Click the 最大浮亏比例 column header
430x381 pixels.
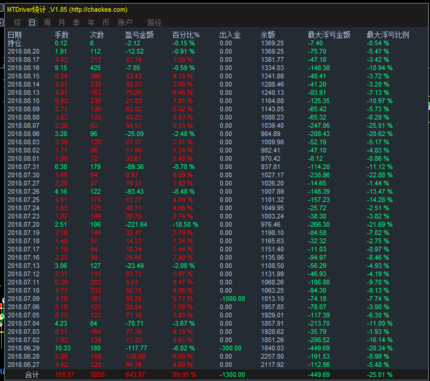tap(388, 35)
